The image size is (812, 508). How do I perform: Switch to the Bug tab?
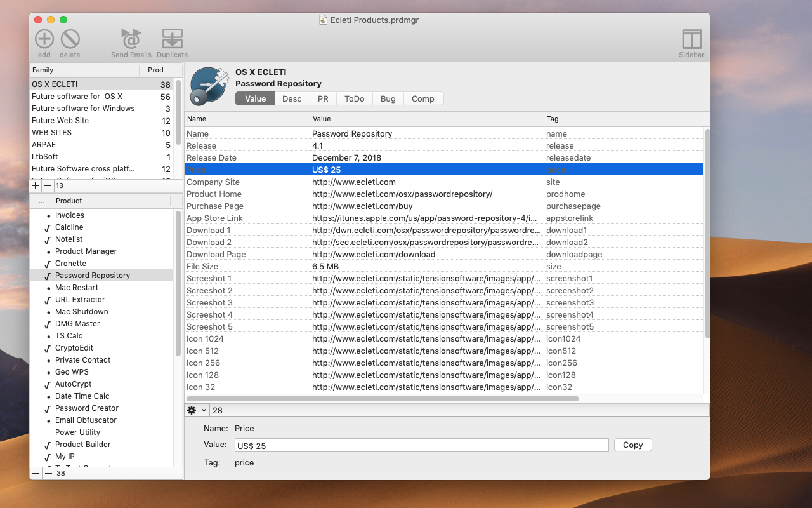coord(388,98)
